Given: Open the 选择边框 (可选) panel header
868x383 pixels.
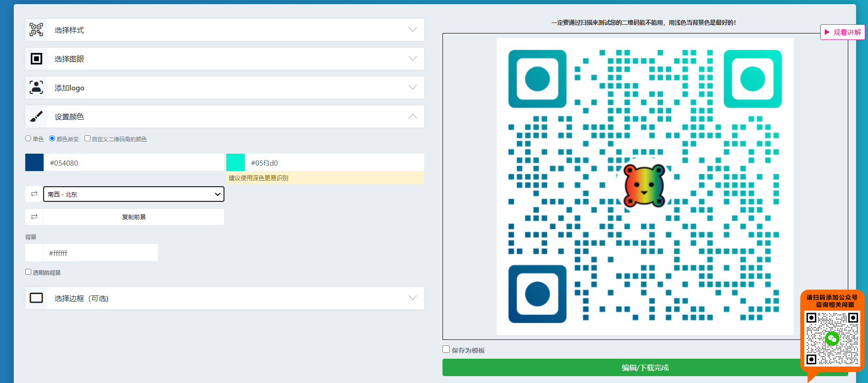Looking at the screenshot, I should [224, 298].
